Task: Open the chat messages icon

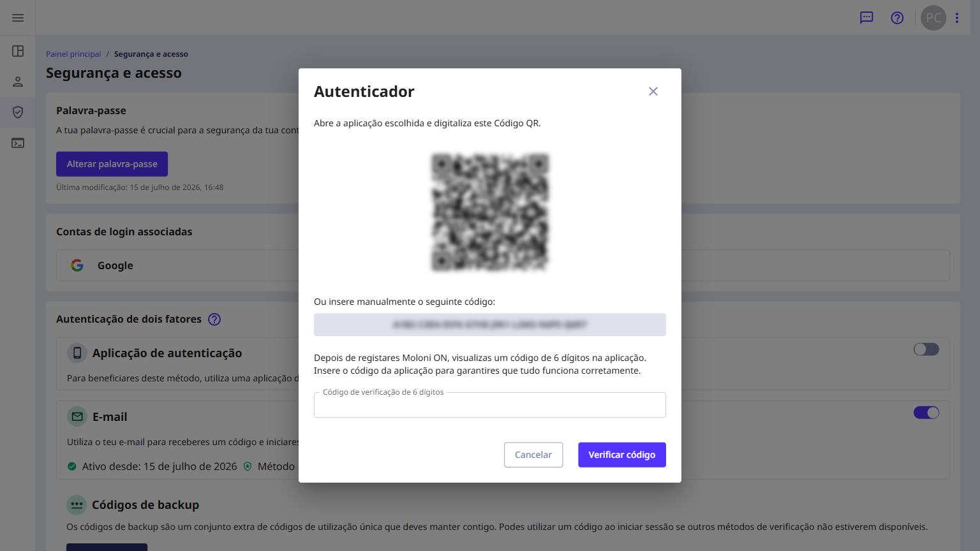Action: pyautogui.click(x=866, y=18)
